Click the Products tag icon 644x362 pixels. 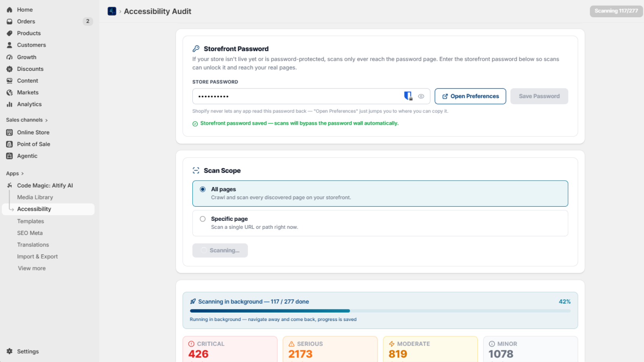10,33
